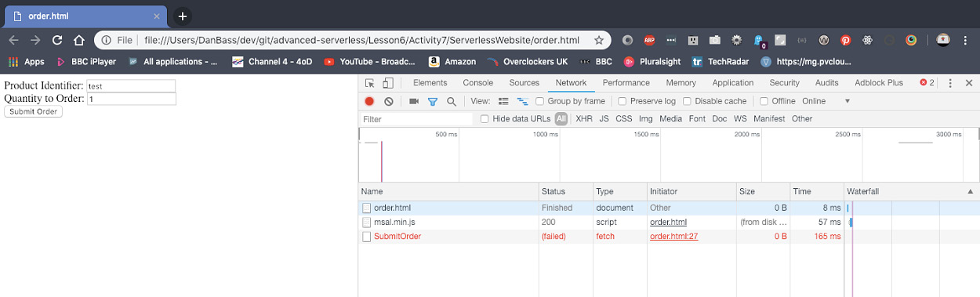Open the order.html initiator link for msal.min.js
980x297 pixels.
[x=668, y=222]
